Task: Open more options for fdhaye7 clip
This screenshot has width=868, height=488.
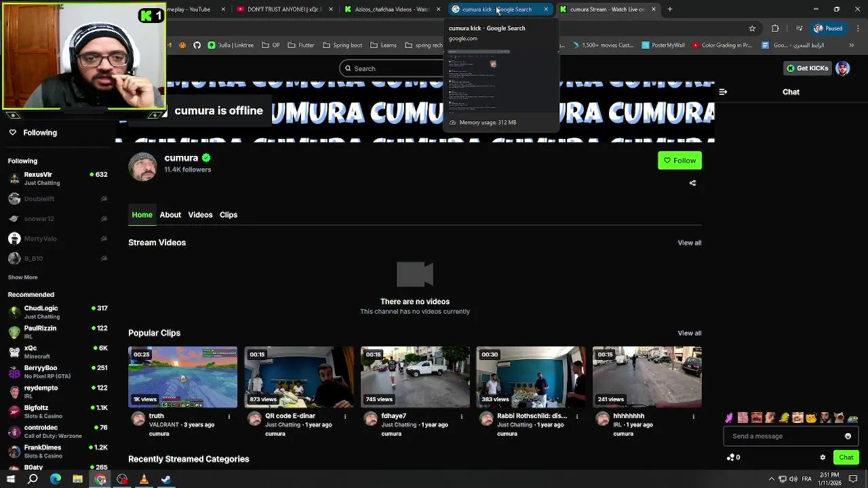Action: click(x=461, y=416)
